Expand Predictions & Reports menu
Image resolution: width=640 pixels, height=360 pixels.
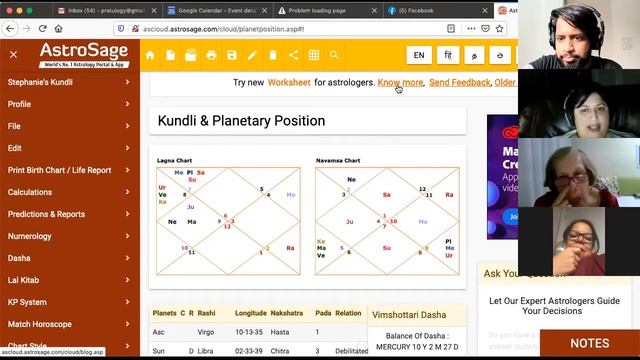(x=70, y=214)
